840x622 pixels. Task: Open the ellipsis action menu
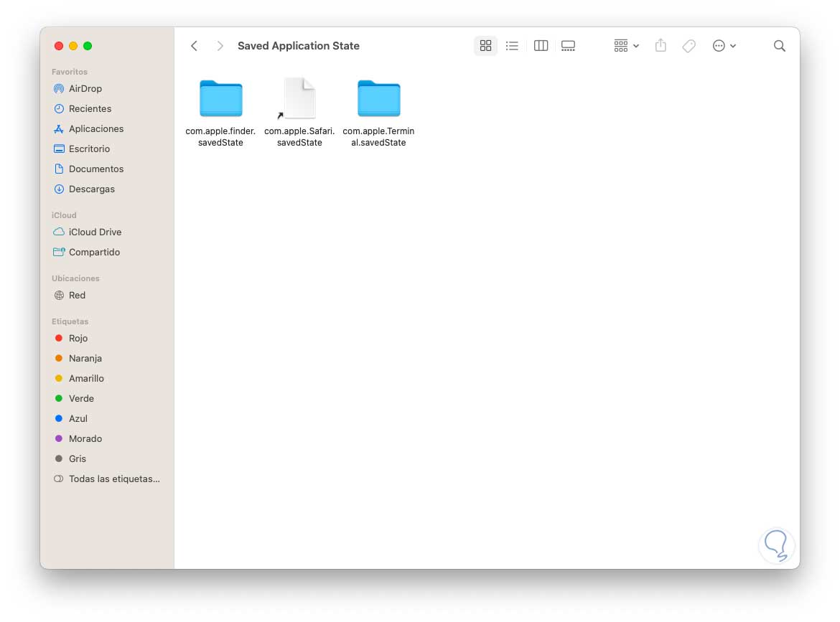tap(724, 46)
